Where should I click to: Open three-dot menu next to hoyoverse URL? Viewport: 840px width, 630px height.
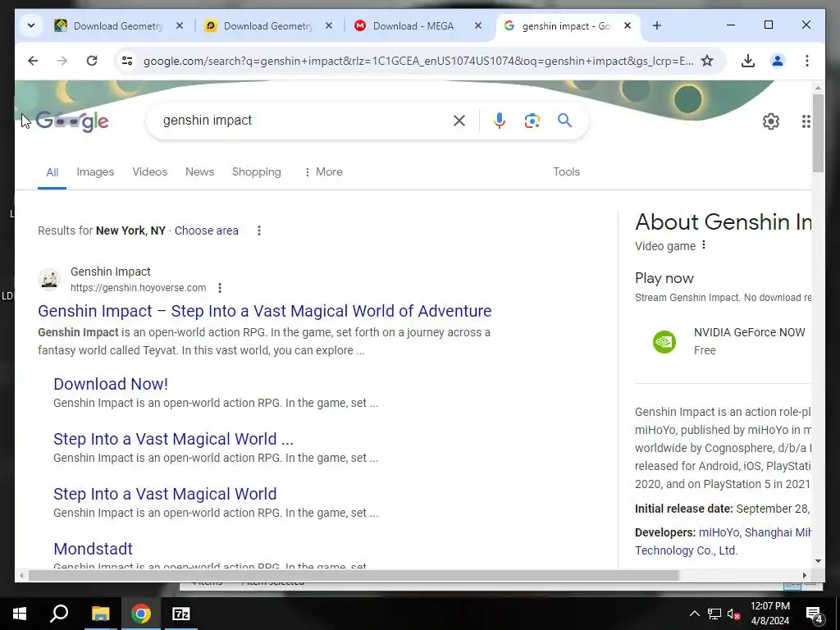click(x=220, y=288)
